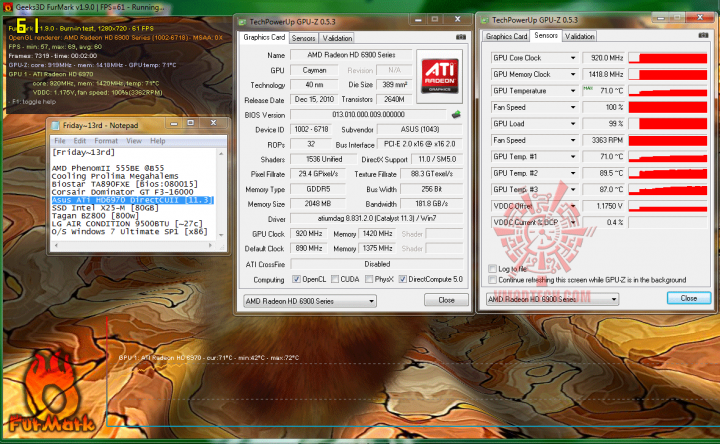
Task: Click the Shaders 1536 Unified value
Action: 324,159
